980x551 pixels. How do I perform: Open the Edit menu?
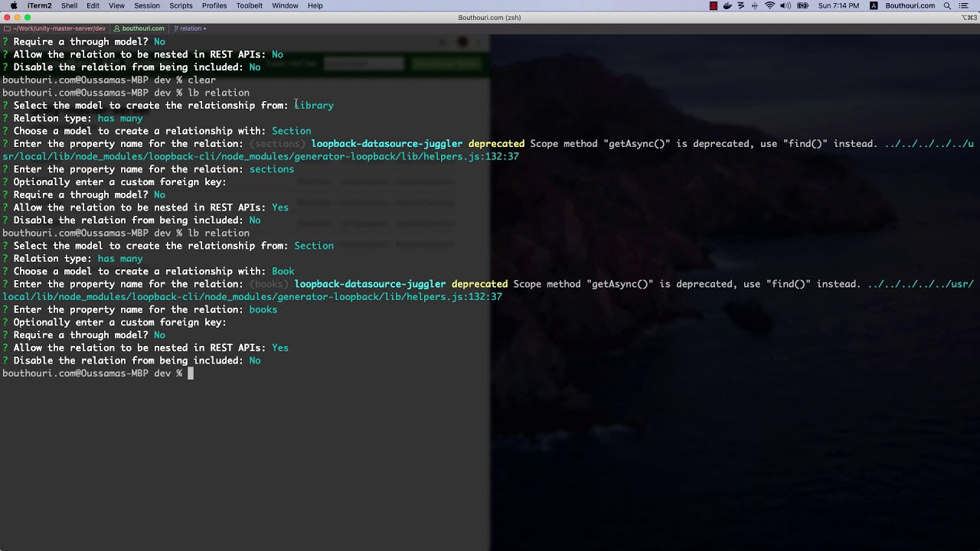pos(93,5)
